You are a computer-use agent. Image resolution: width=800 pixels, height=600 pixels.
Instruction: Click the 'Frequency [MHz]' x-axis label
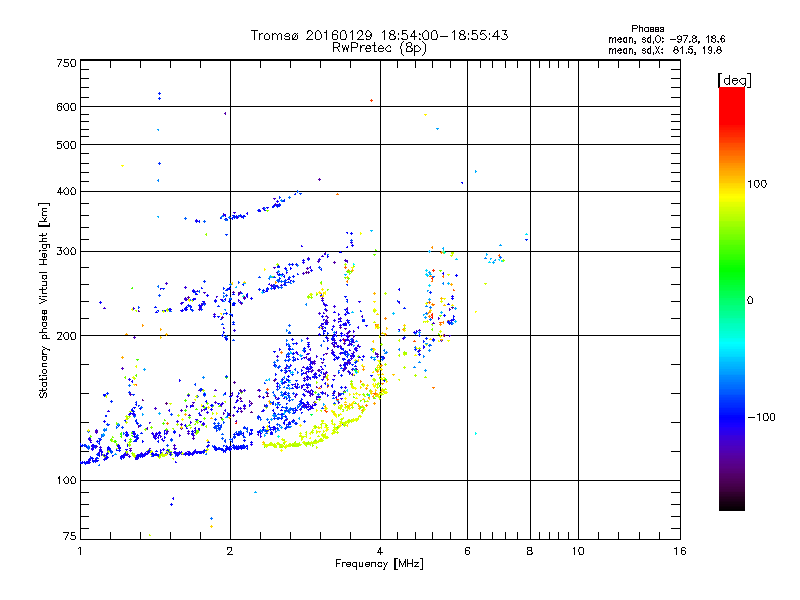[379, 564]
